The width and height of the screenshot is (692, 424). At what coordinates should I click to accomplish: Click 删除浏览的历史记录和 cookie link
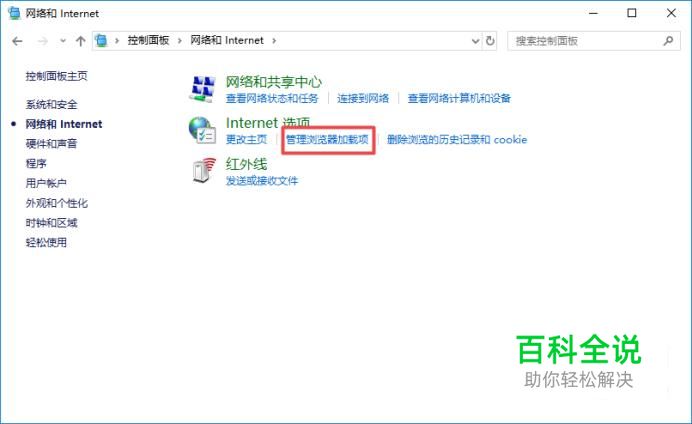(457, 139)
